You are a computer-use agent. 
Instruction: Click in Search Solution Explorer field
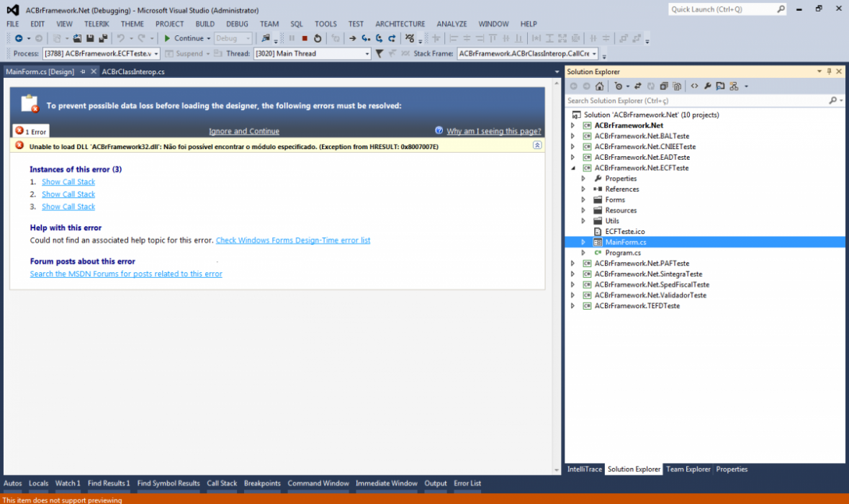pyautogui.click(x=696, y=101)
